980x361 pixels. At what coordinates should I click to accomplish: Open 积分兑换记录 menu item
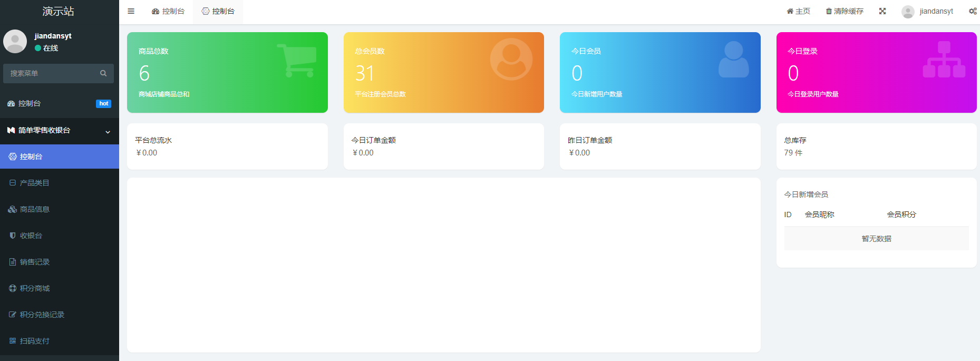(x=60, y=315)
